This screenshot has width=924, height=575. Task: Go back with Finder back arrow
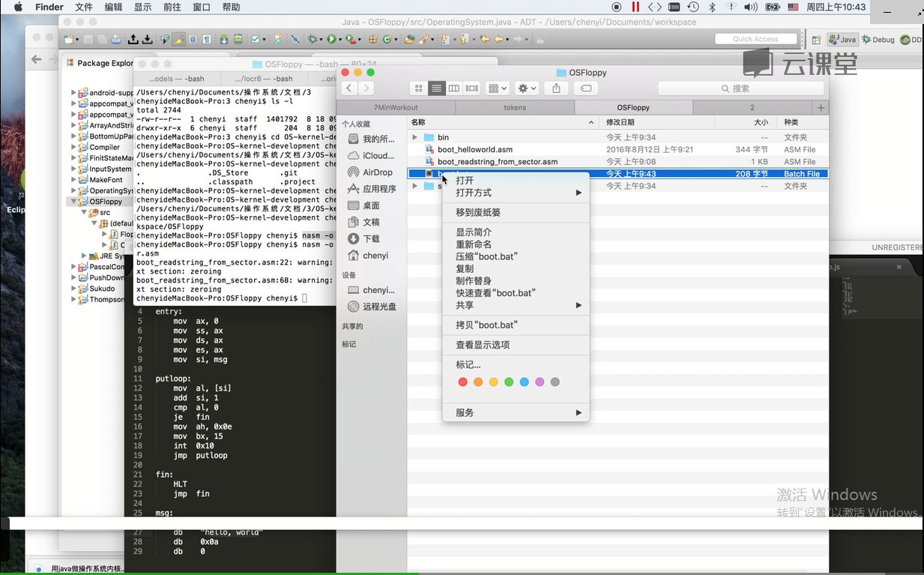tap(349, 88)
